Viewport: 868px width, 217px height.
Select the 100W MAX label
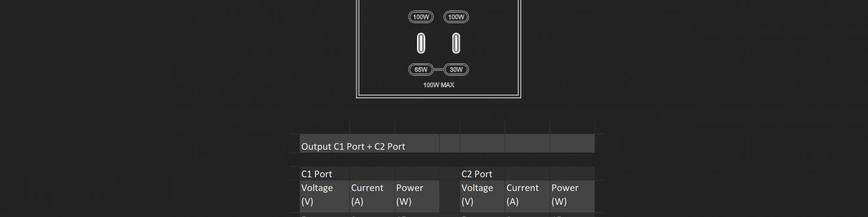point(438,85)
